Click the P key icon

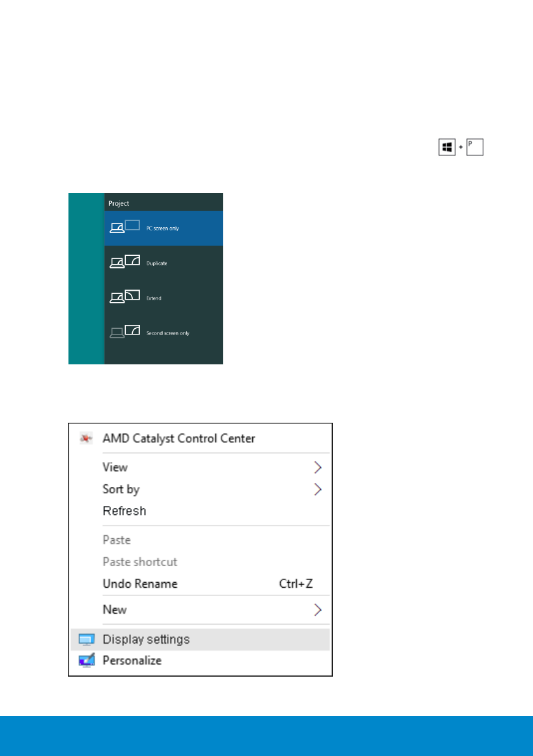474,148
